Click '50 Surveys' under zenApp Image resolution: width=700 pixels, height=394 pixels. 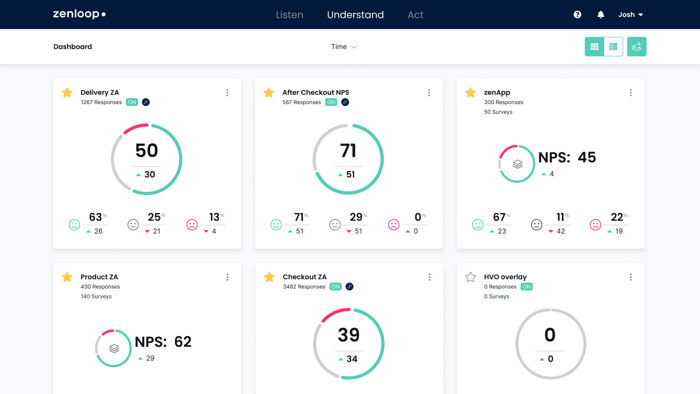pos(498,112)
